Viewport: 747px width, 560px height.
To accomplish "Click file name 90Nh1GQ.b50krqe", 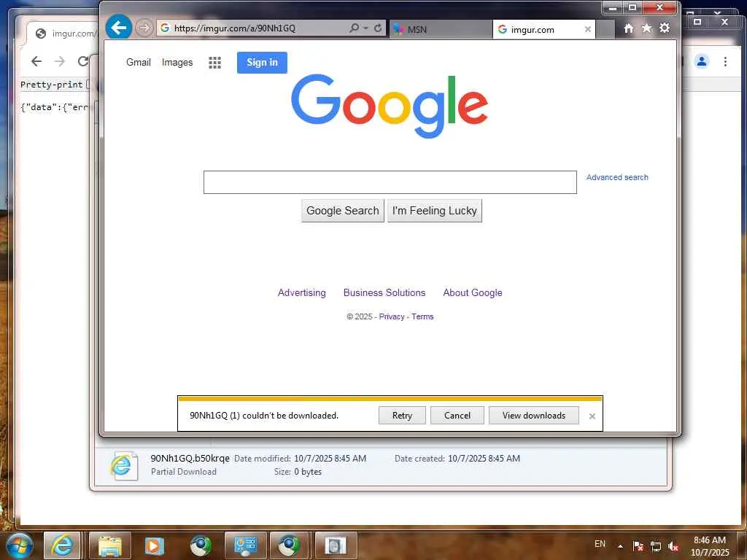I will (190, 458).
